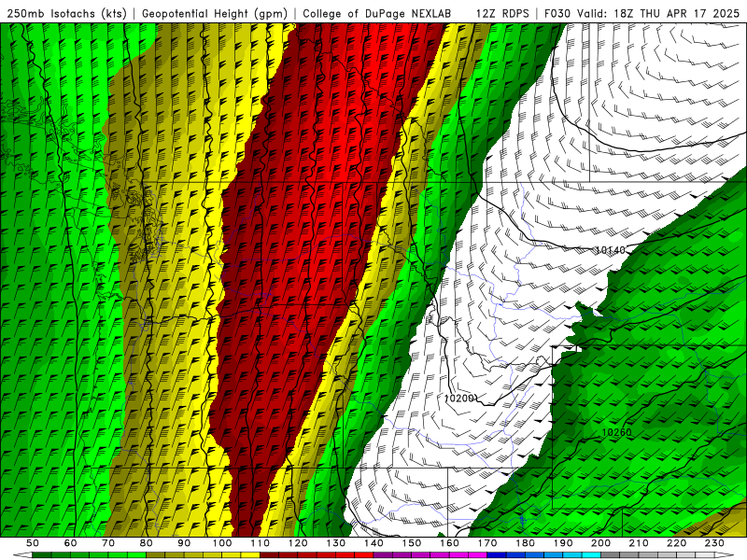
Task: Click the 190 value on the color scale
Action: [563, 543]
